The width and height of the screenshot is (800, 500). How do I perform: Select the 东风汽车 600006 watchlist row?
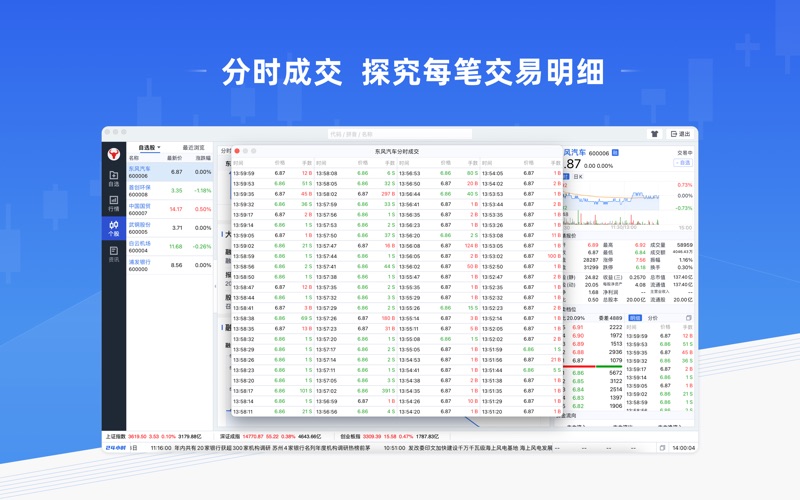click(x=169, y=172)
